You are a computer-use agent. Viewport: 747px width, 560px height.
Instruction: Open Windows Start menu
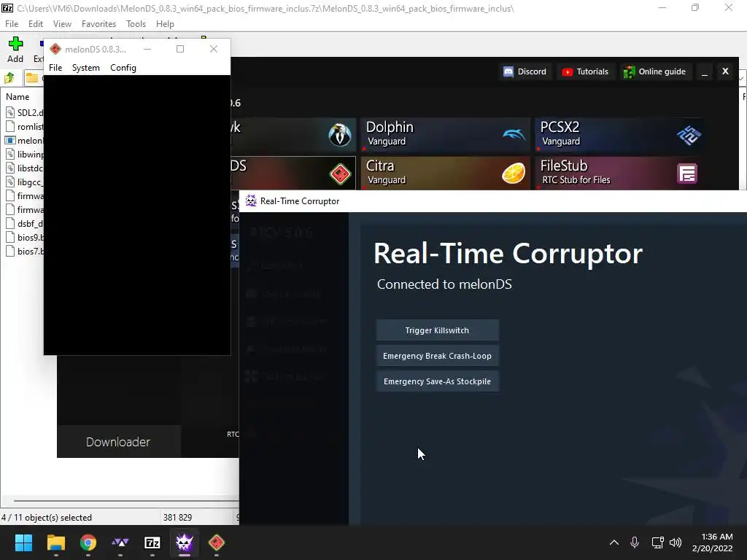pyautogui.click(x=24, y=542)
